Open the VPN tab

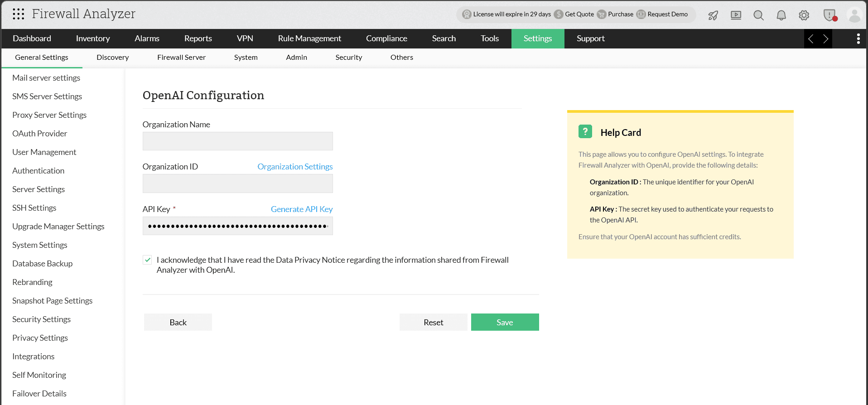point(245,39)
